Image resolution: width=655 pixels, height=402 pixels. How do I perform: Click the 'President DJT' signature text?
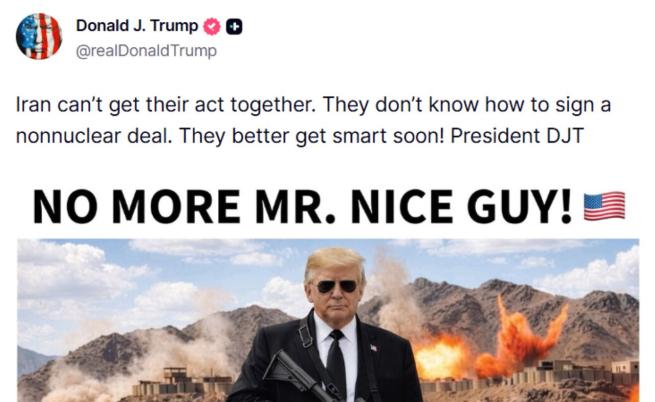(x=517, y=136)
